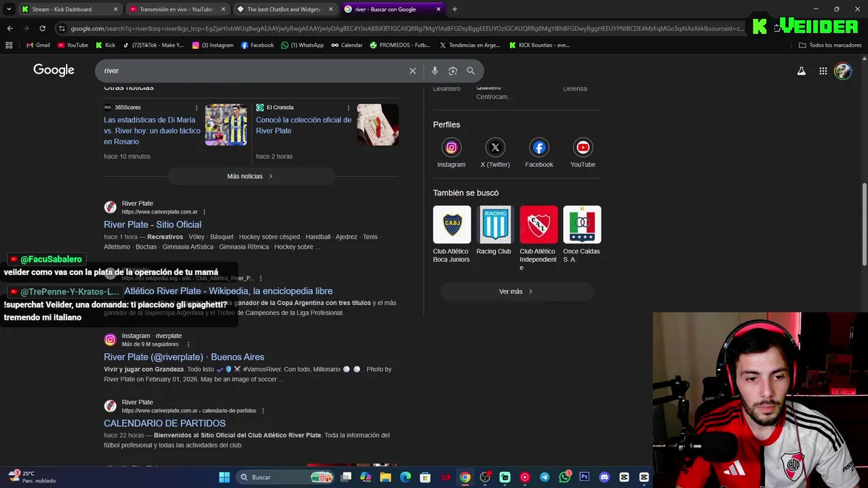Viewport: 868px width, 488px height.
Task: Open Telegram from the taskbar
Action: click(x=545, y=477)
